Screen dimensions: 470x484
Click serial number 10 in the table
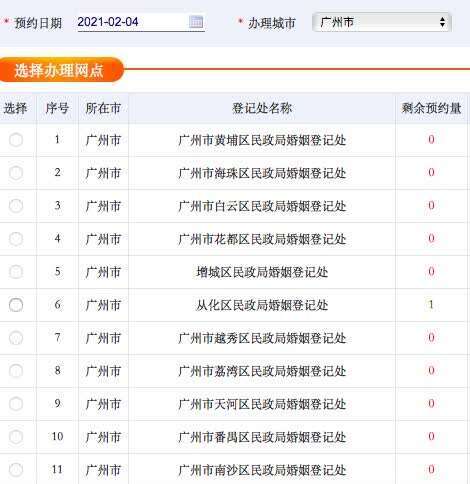pos(57,437)
